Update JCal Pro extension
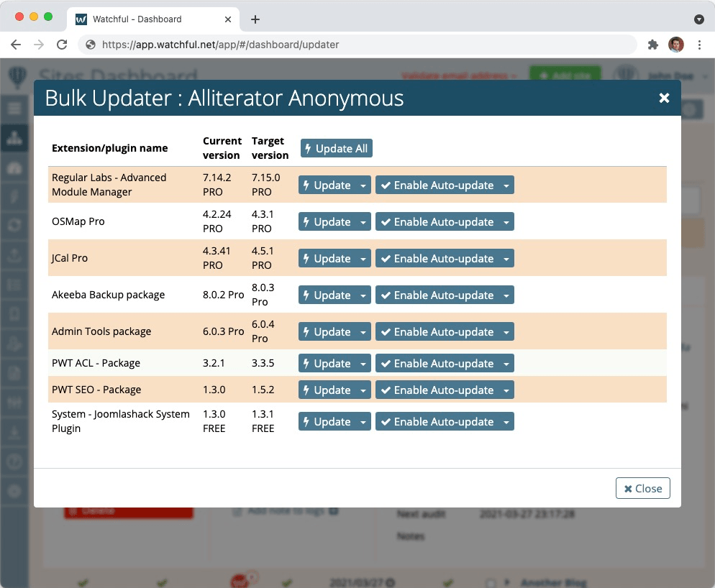 [327, 258]
